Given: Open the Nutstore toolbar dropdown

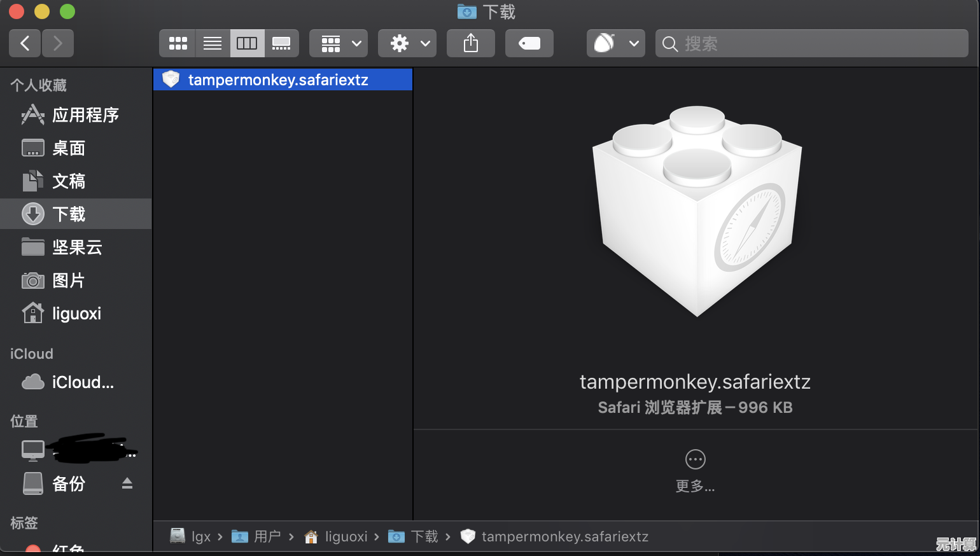Looking at the screenshot, I should click(616, 43).
